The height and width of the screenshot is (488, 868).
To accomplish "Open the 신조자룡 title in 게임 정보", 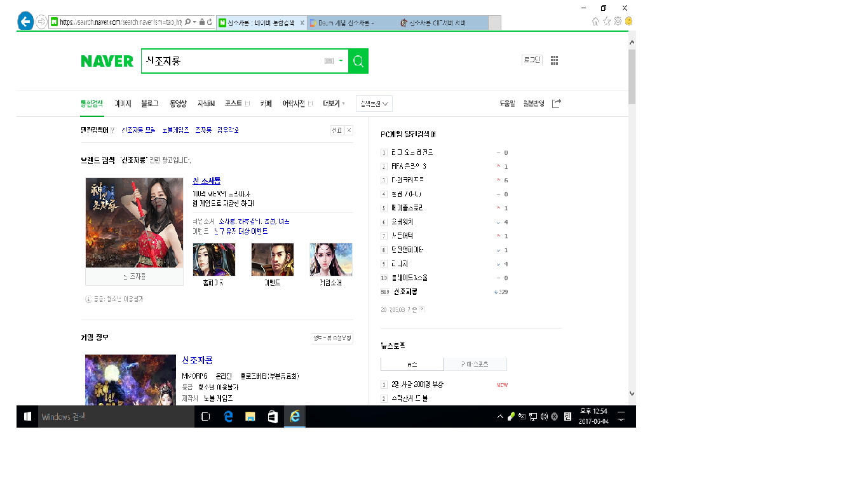I will pos(197,360).
